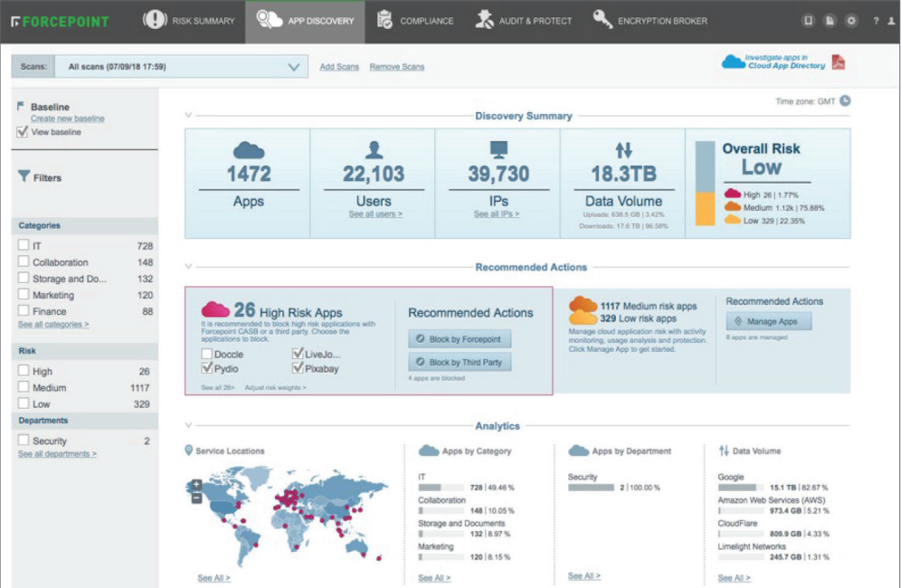Click the Overall Risk level bar
This screenshot has width=901, height=588.
(705, 183)
